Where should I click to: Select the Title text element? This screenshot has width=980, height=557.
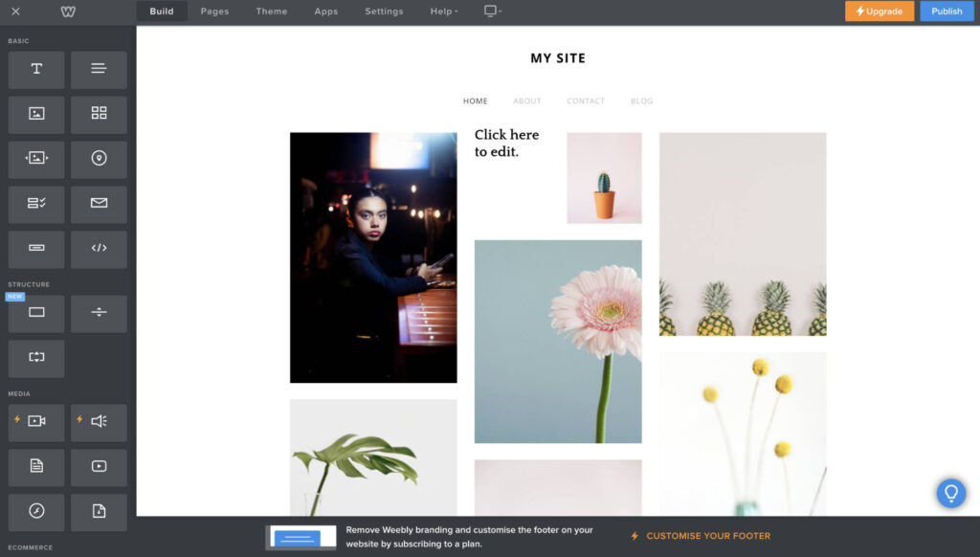(36, 70)
